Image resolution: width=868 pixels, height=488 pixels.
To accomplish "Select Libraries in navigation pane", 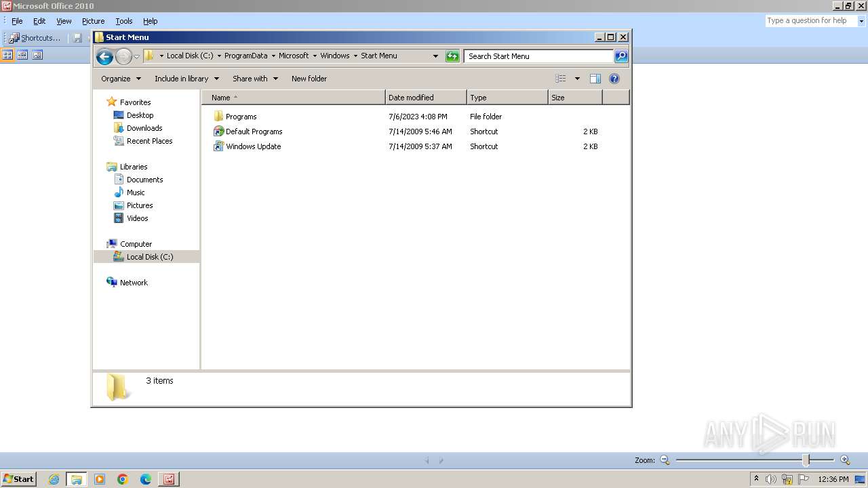I will (134, 167).
